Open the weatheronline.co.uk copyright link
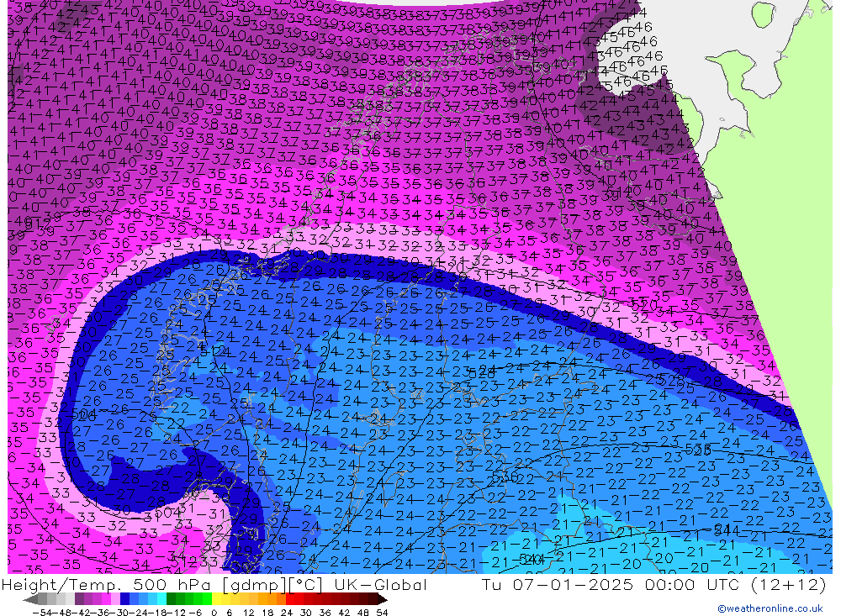 770,608
